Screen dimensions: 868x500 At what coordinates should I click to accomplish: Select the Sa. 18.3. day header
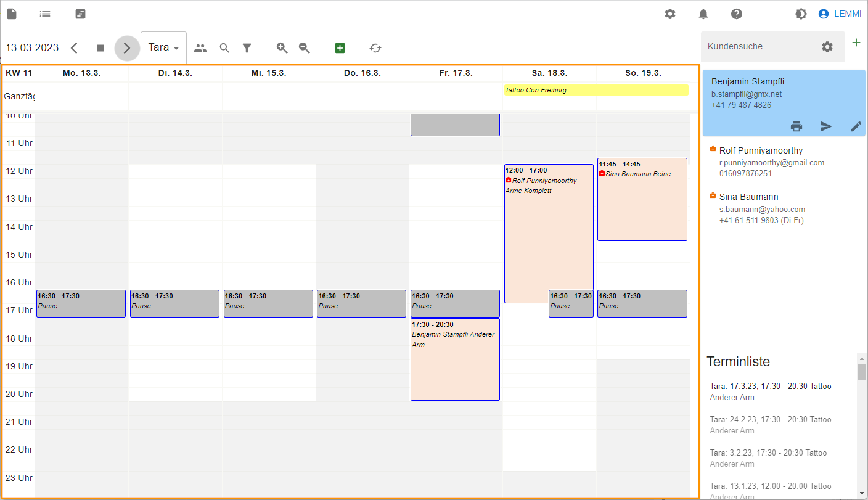pos(549,73)
